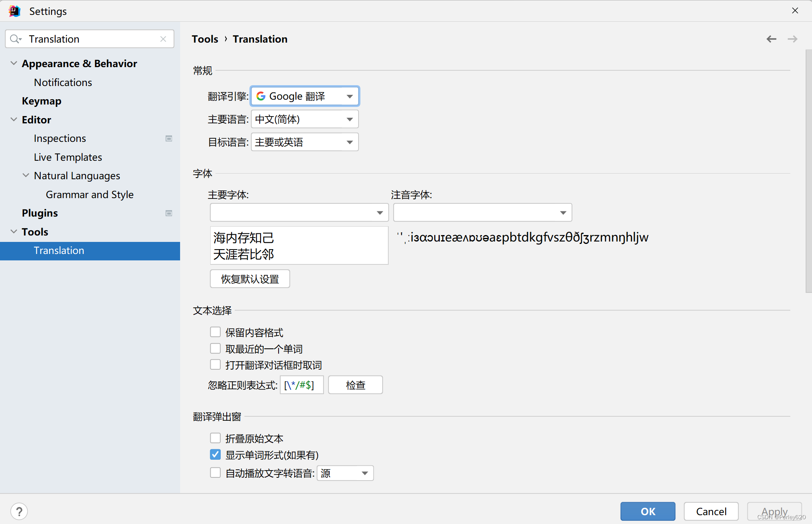Toggle 保留内容格式 checkbox on
Image resolution: width=812 pixels, height=524 pixels.
[215, 331]
